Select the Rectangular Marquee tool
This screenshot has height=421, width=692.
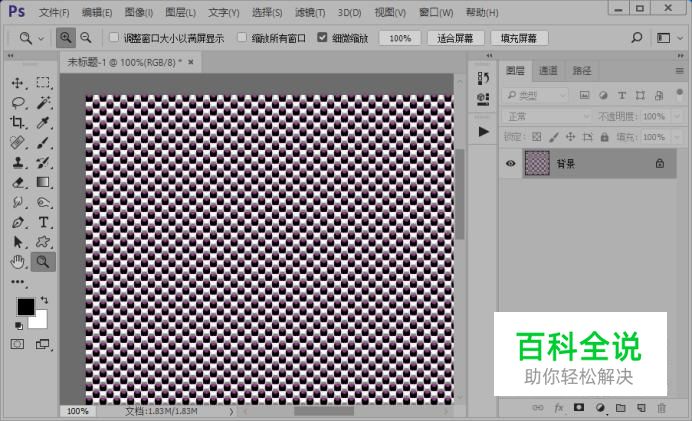pyautogui.click(x=43, y=83)
